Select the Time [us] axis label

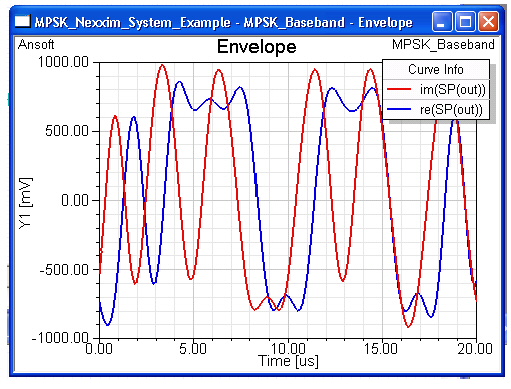click(288, 361)
